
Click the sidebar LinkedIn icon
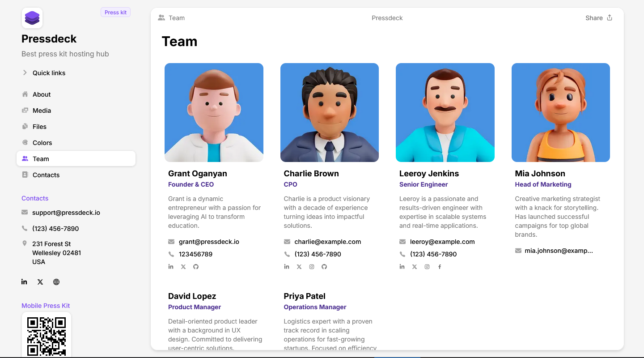pos(24,282)
